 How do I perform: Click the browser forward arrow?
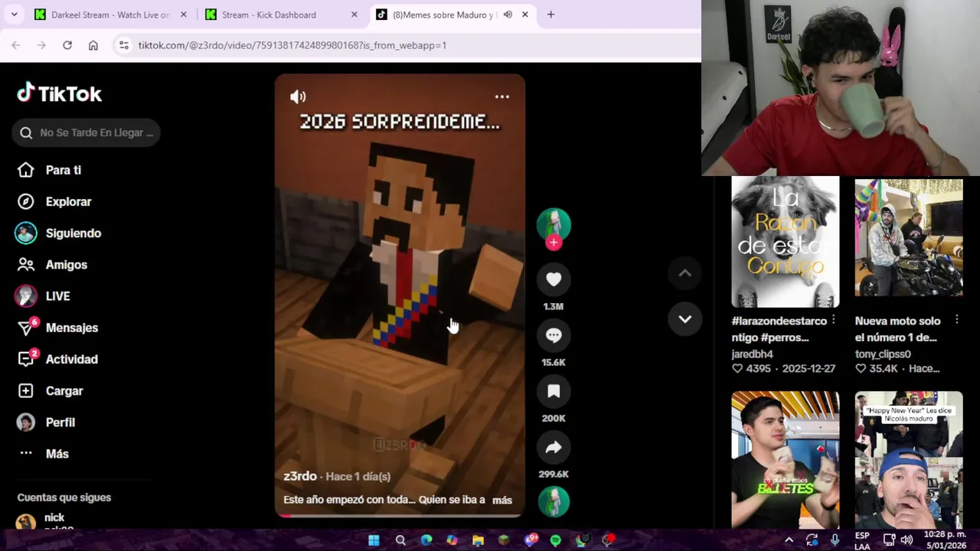(x=41, y=45)
